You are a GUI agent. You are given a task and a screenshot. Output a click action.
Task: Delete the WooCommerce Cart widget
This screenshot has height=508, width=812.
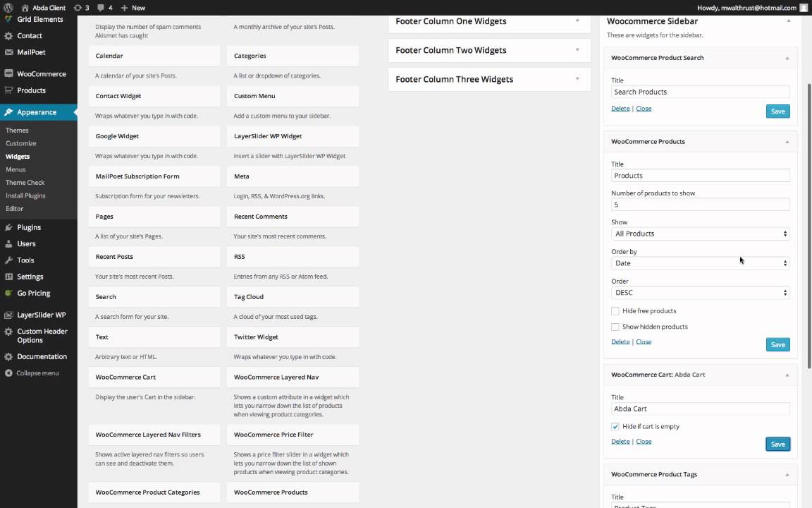(620, 441)
